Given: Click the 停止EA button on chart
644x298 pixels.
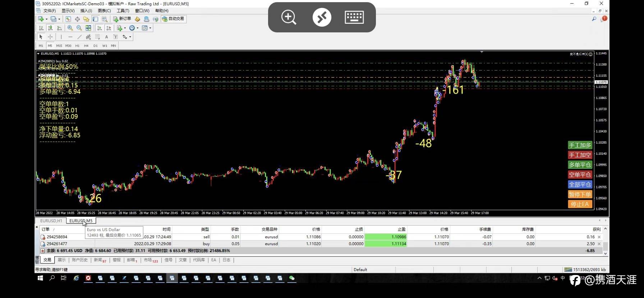Looking at the screenshot, I should coord(580,204).
